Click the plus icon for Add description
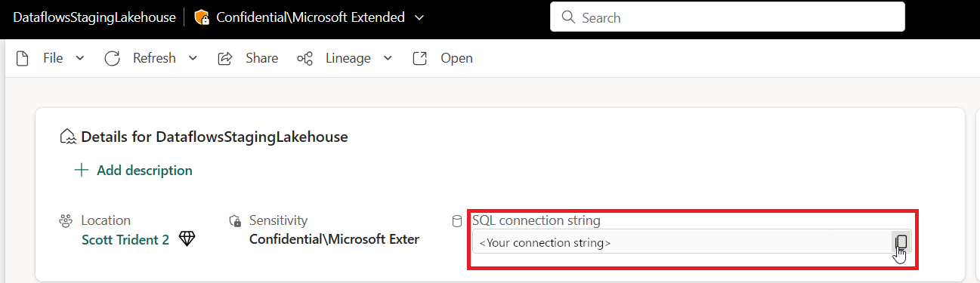The height and width of the screenshot is (283, 980). (x=82, y=171)
